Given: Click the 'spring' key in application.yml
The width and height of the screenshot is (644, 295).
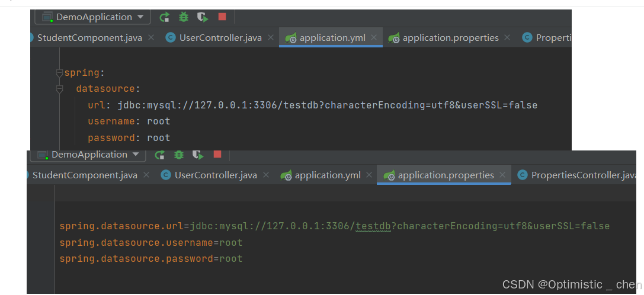Looking at the screenshot, I should coord(82,73).
